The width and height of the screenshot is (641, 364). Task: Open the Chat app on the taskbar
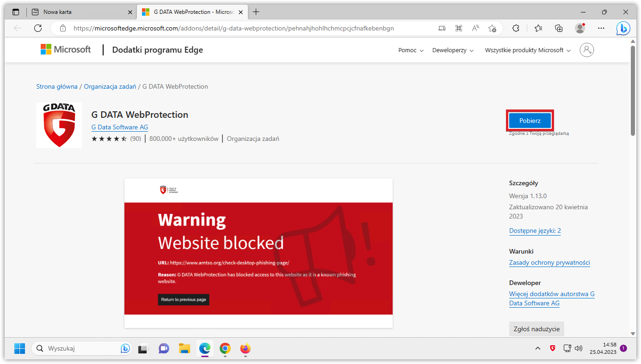tap(164, 348)
